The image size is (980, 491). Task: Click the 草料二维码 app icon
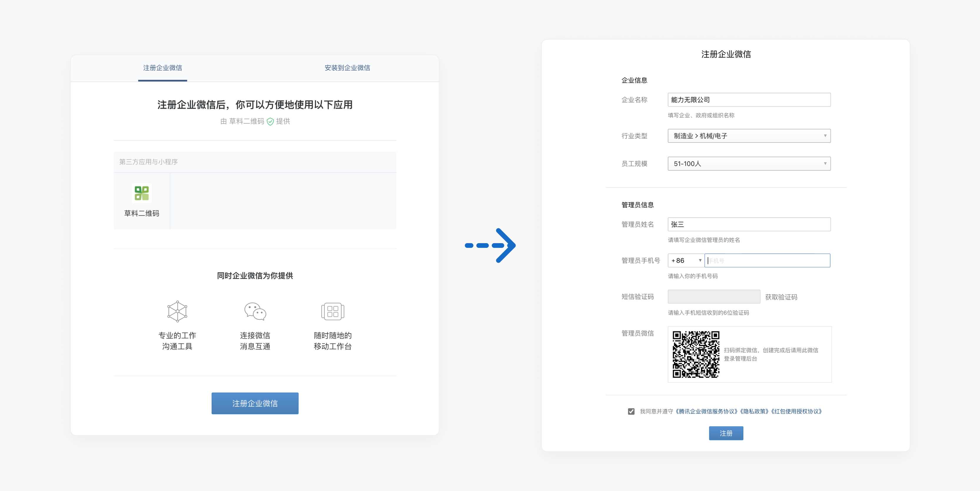point(142,193)
